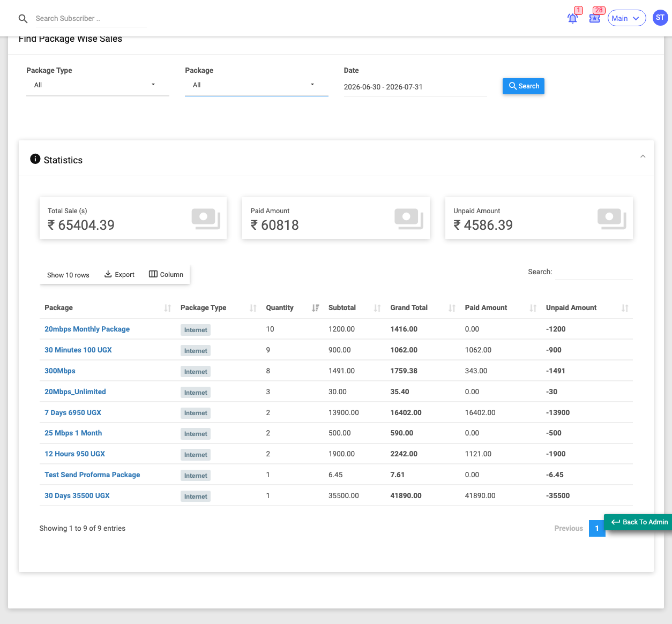
Task: Open the 7 Days 6950 UGX link
Action: [x=73, y=412]
